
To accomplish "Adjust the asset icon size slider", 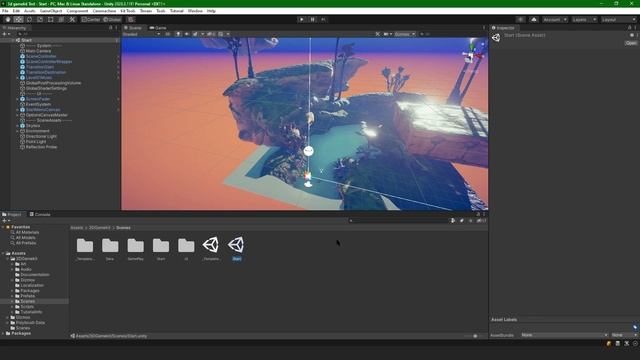I will point(475,336).
